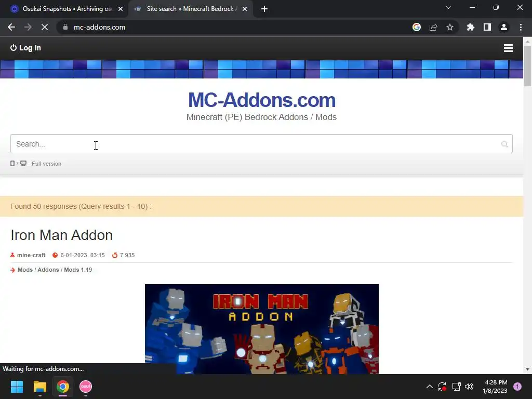Click the page vertical scrollbar thumb
This screenshot has width=532, height=399.
[527, 65]
